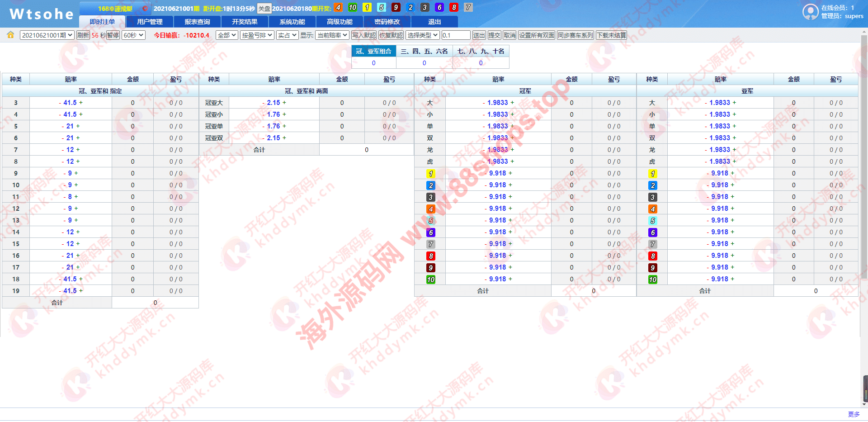Click the 设置所有双面 button
This screenshot has height=422, width=868.
click(536, 35)
